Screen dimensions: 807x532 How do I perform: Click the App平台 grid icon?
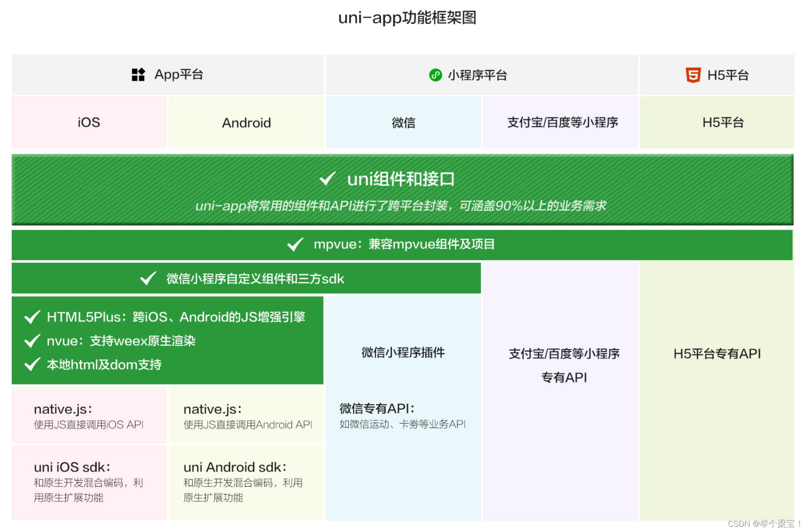[138, 75]
